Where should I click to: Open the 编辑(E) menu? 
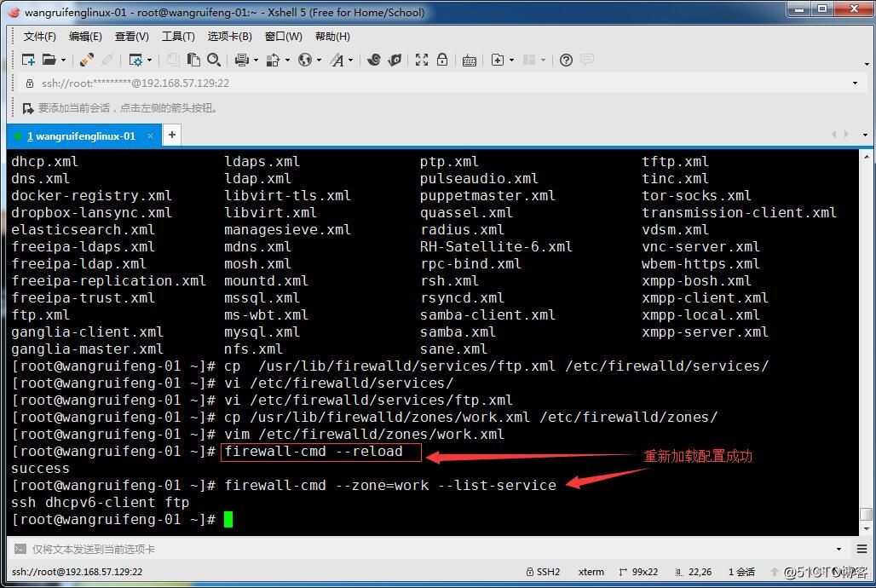click(x=85, y=37)
